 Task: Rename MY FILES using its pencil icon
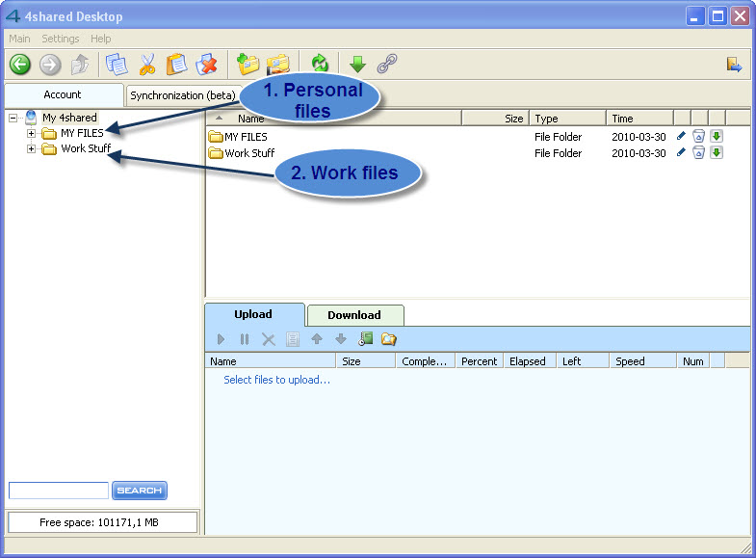point(681,136)
